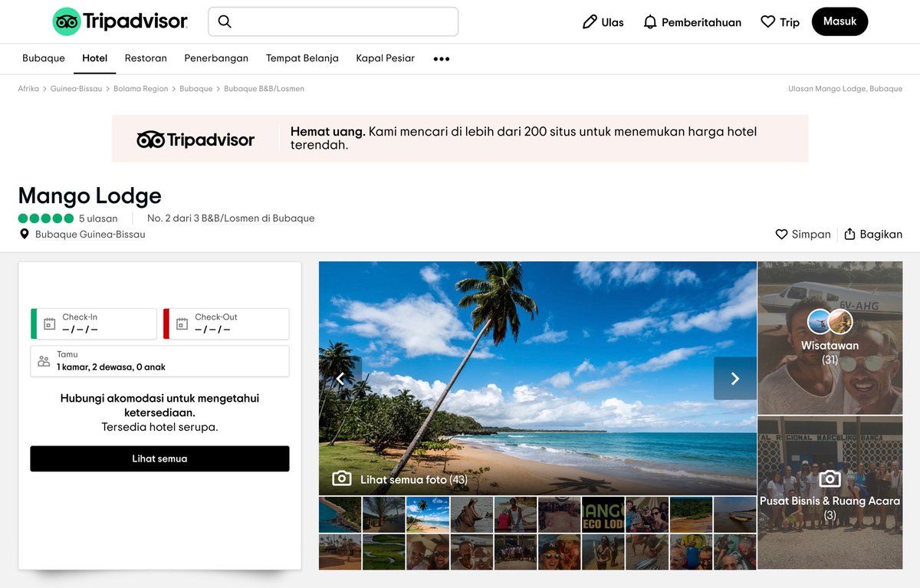
Task: Open the Wisatawan (31) photo tile
Action: point(830,338)
